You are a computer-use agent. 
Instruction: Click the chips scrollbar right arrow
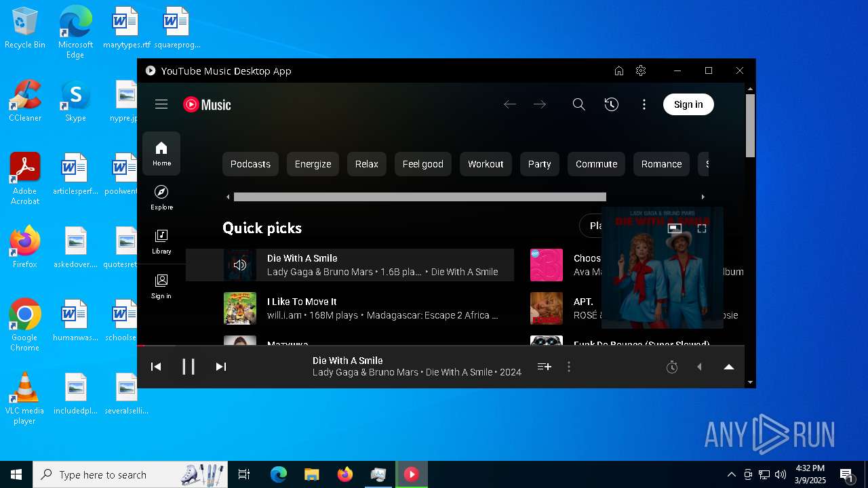(x=703, y=197)
